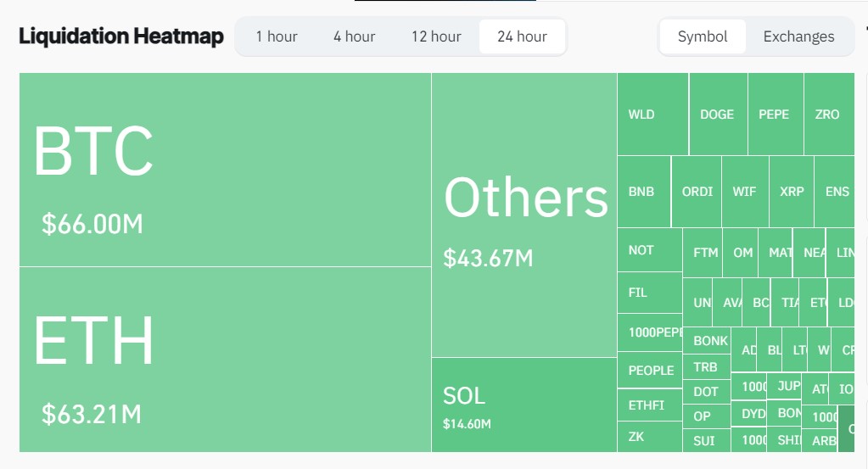The width and height of the screenshot is (868, 469).
Task: Open the Others $43.67M tile
Action: [x=524, y=215]
